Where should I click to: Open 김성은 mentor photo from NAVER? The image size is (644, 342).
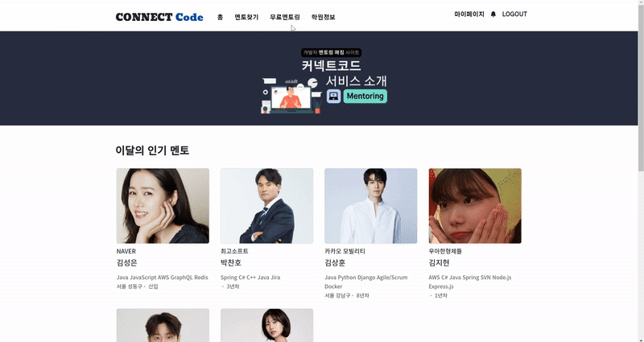click(x=163, y=206)
